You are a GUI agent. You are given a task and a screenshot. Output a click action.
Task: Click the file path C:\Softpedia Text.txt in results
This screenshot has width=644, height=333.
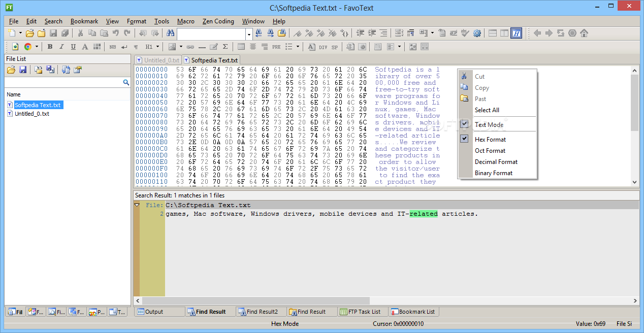click(x=208, y=205)
